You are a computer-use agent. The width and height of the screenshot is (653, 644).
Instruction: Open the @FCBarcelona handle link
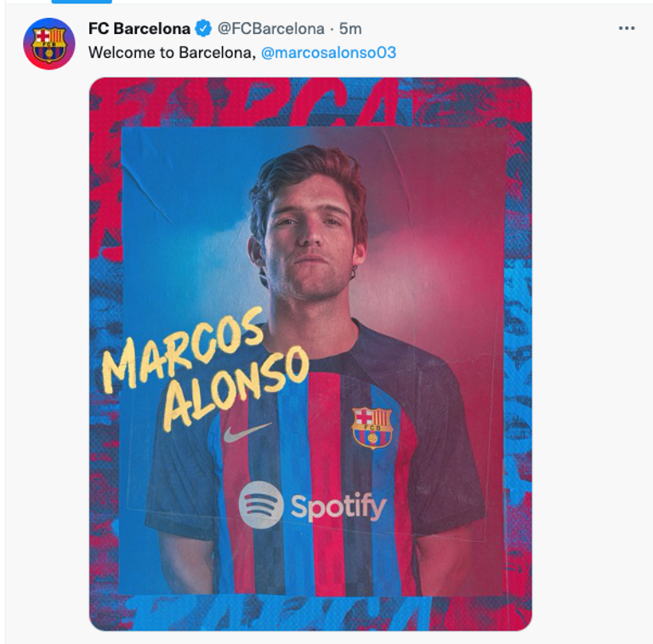270,29
